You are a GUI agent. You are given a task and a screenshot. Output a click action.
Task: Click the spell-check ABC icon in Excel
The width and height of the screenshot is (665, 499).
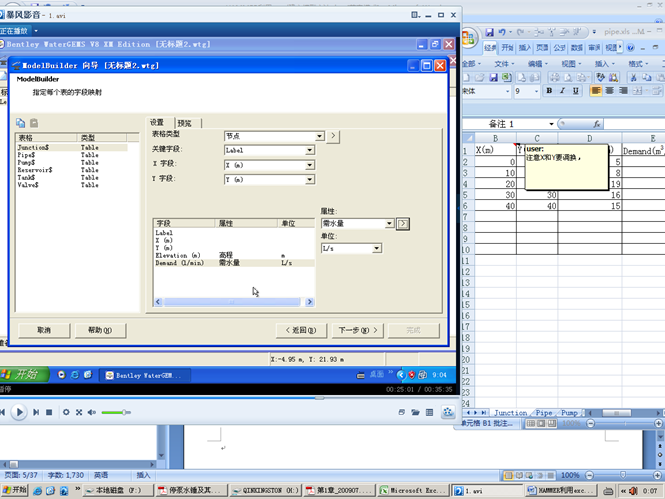(601, 77)
